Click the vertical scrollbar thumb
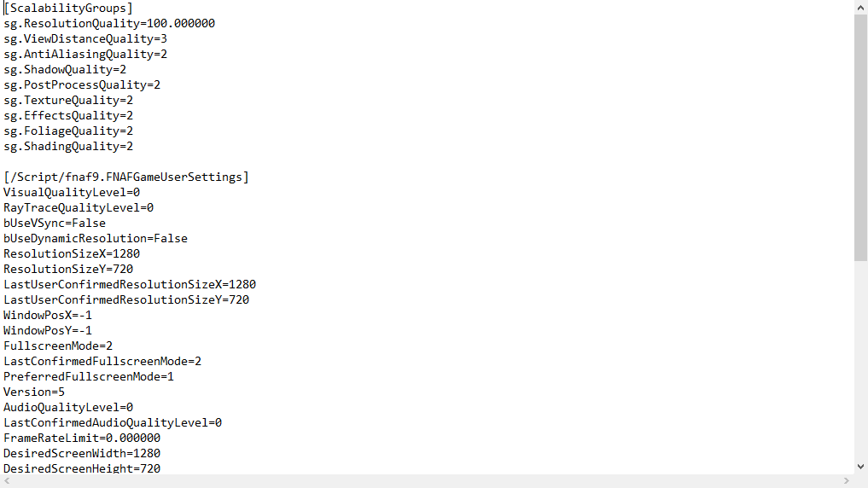The width and height of the screenshot is (868, 488). 860,137
